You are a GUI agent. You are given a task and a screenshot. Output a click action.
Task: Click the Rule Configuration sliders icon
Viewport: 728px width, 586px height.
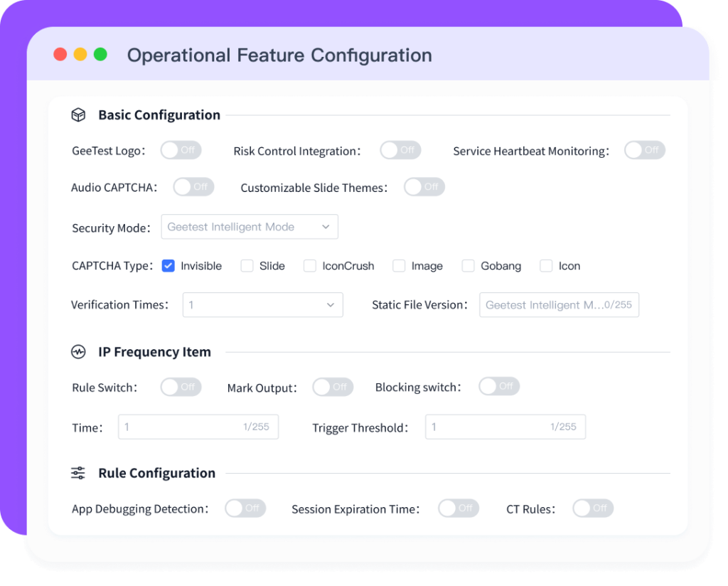pos(78,473)
